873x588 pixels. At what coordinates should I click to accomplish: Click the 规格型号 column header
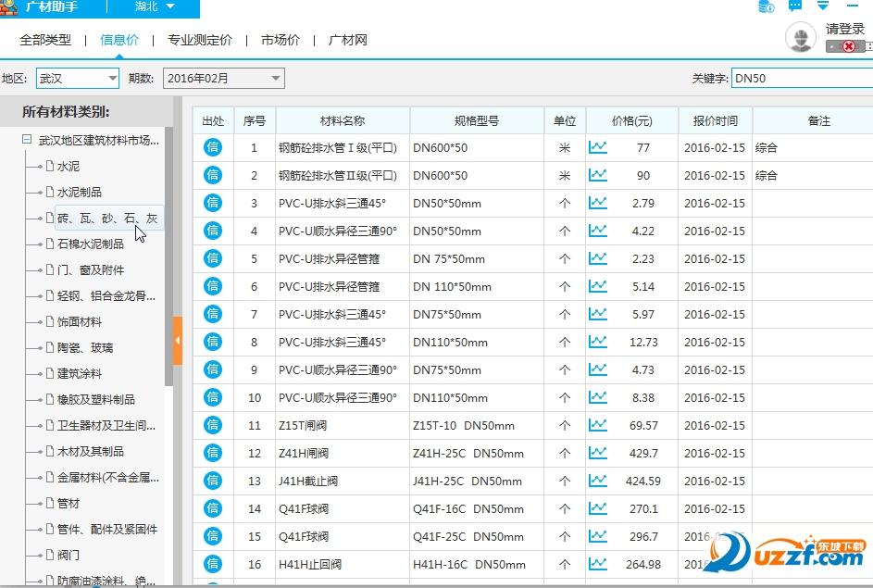(x=477, y=120)
